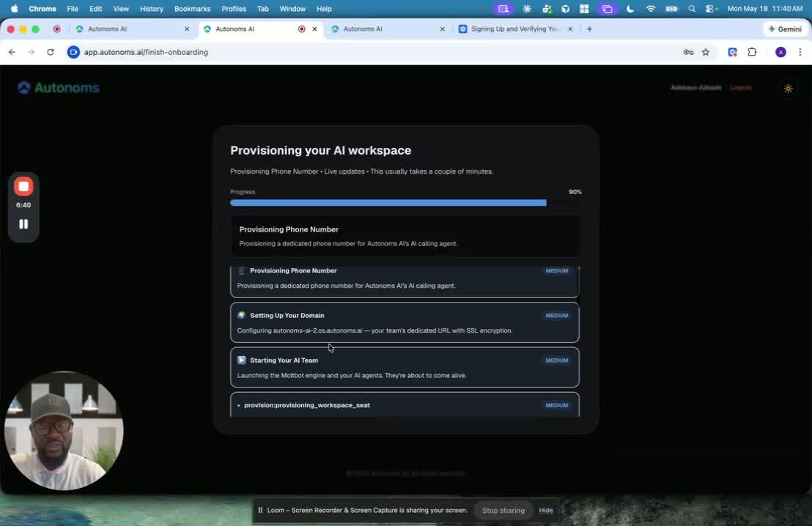Image resolution: width=812 pixels, height=526 pixels.
Task: Click Setting Up Your Domain card
Action: pos(405,322)
